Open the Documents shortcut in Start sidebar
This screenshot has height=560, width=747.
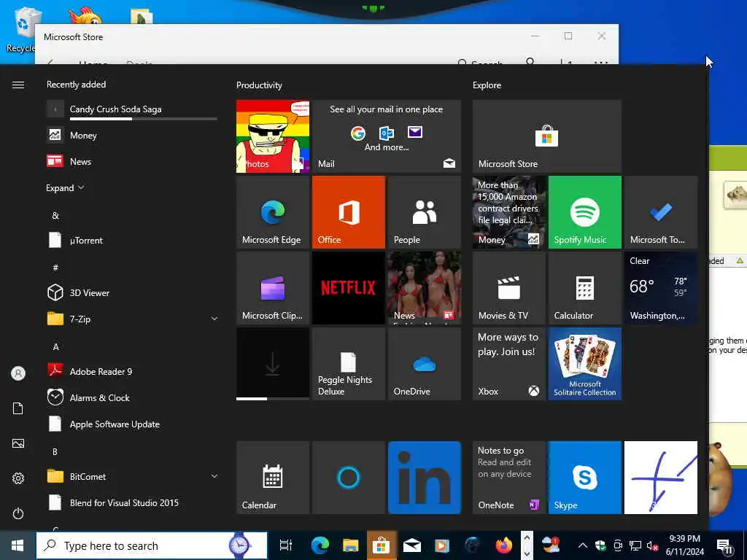[18, 408]
